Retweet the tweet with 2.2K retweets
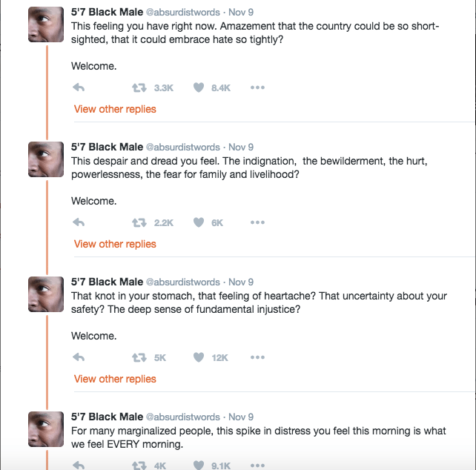 [x=139, y=222]
